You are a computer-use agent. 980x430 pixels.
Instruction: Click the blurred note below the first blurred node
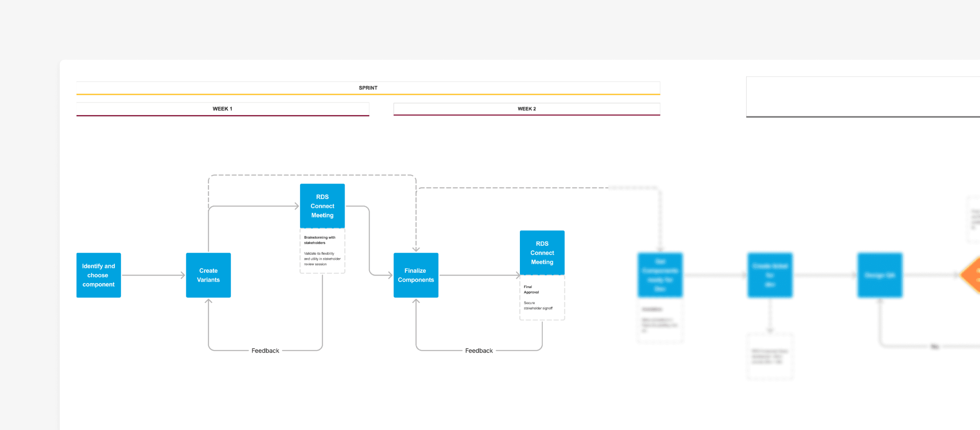coord(660,321)
